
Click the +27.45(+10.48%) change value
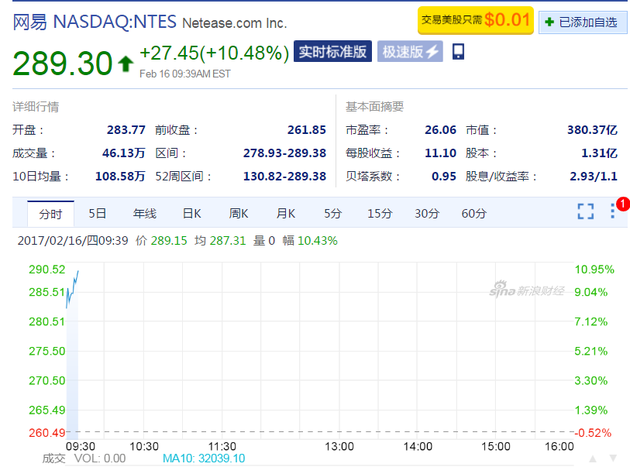coord(214,53)
